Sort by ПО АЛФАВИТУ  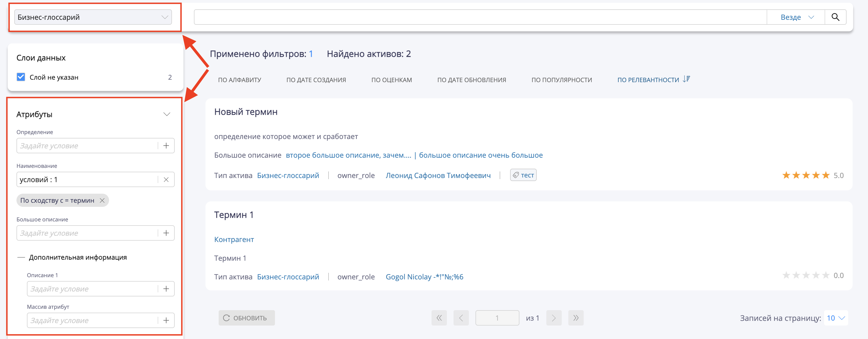click(x=239, y=80)
